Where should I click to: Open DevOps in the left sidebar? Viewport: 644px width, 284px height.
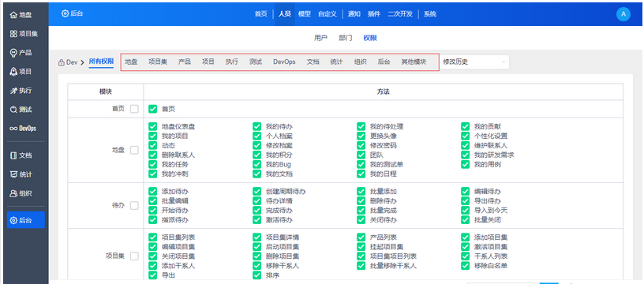24,128
